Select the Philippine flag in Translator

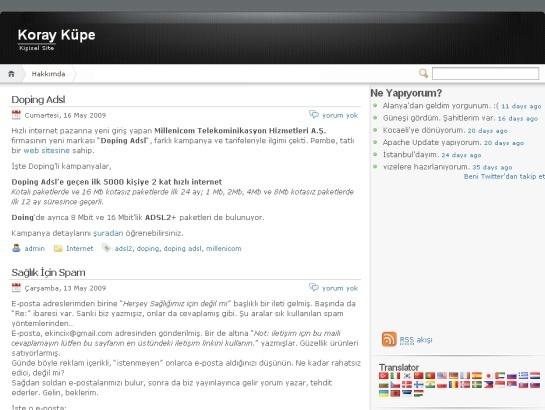click(488, 385)
